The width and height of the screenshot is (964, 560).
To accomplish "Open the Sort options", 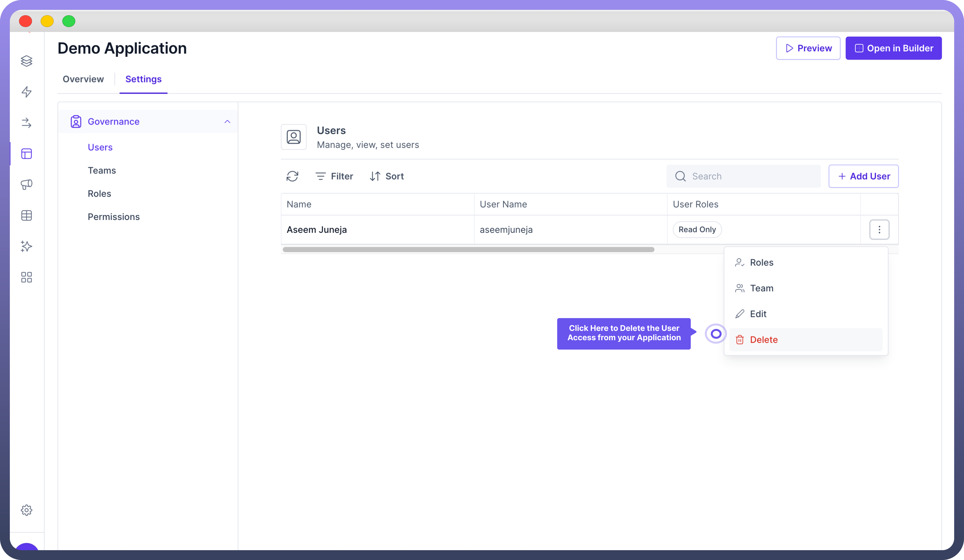I will click(x=387, y=176).
